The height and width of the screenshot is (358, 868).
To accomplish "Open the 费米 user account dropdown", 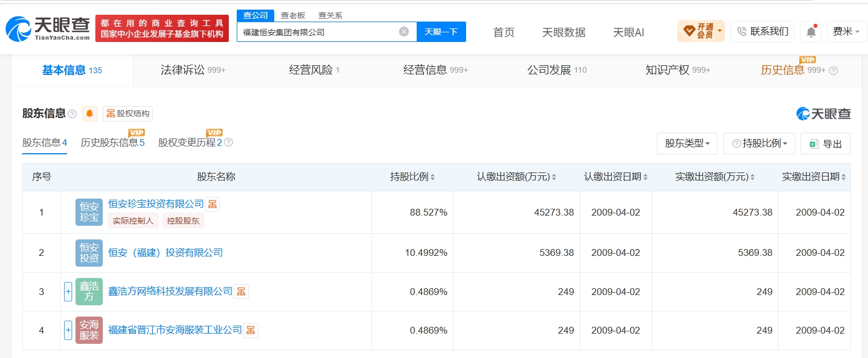I will [846, 32].
